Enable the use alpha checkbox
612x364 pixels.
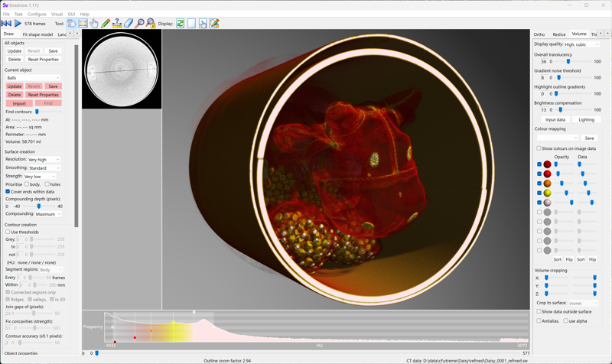(x=565, y=320)
